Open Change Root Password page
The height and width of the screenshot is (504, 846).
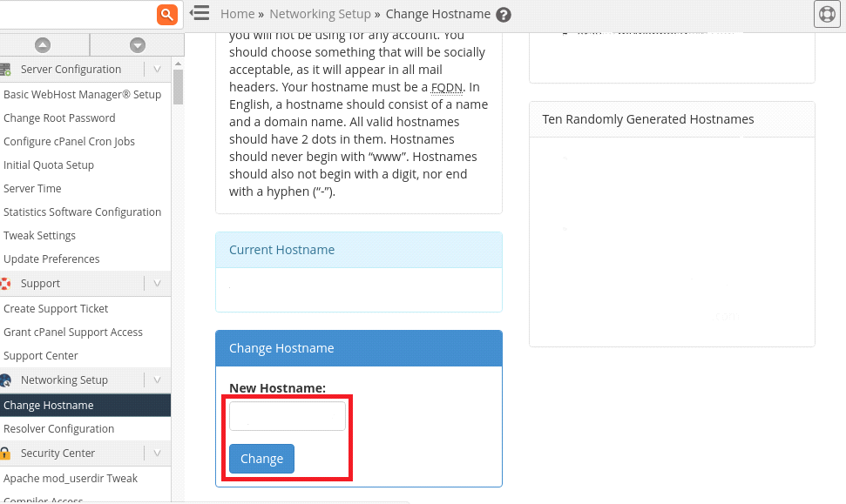click(x=59, y=118)
